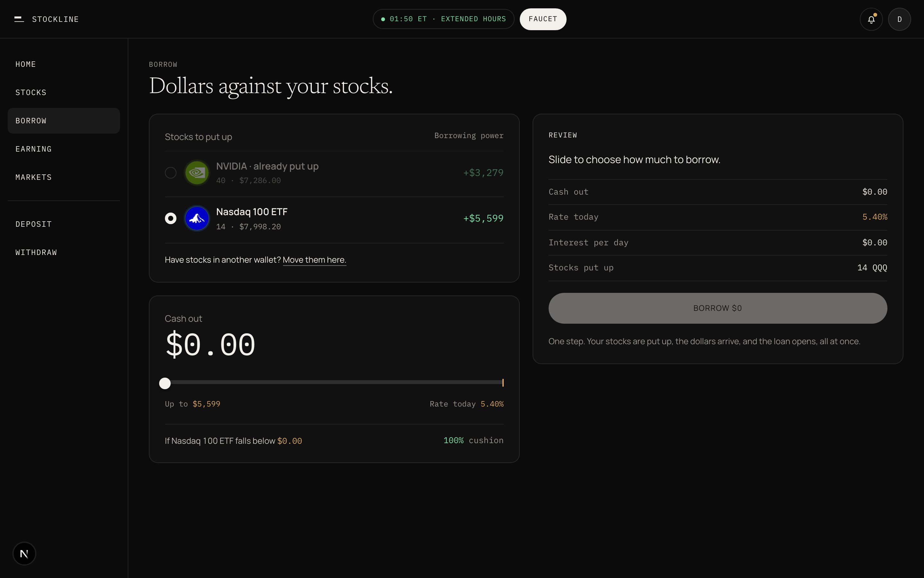
Task: Click the Borrow $0 button
Action: [x=717, y=308]
